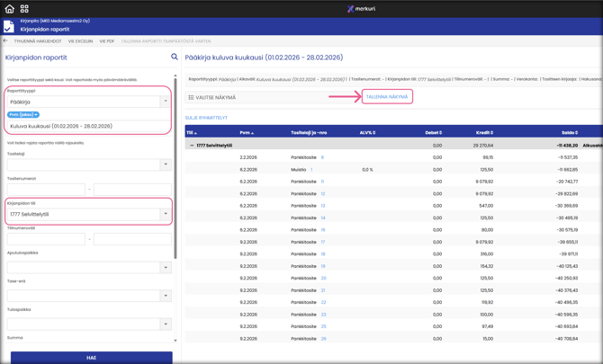Expand the Kirjanpidon tili dropdown

point(166,214)
